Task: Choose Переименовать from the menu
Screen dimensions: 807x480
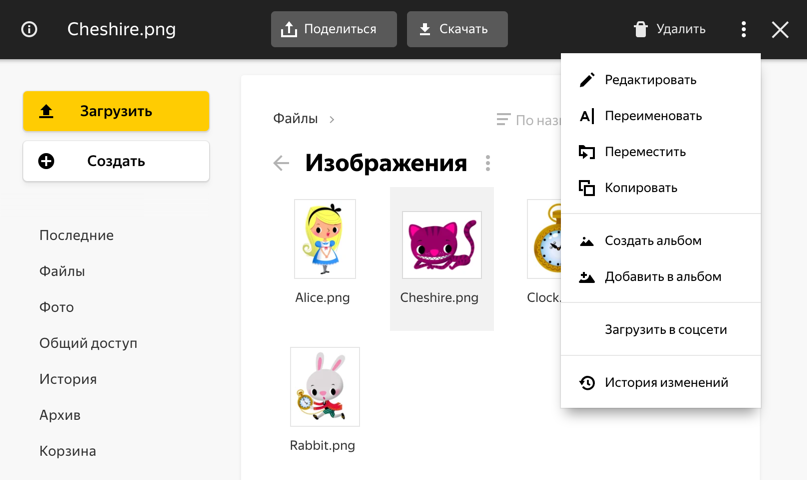Action: (661, 116)
